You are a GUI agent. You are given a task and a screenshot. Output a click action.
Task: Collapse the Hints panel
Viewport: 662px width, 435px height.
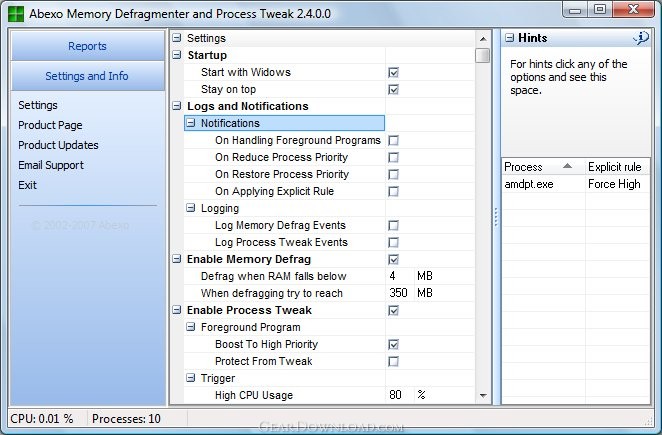[x=510, y=38]
